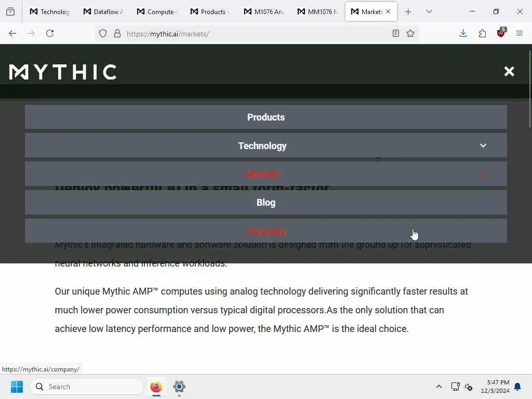The width and height of the screenshot is (532, 399).
Task: Go back to previous page
Action: pyautogui.click(x=12, y=33)
